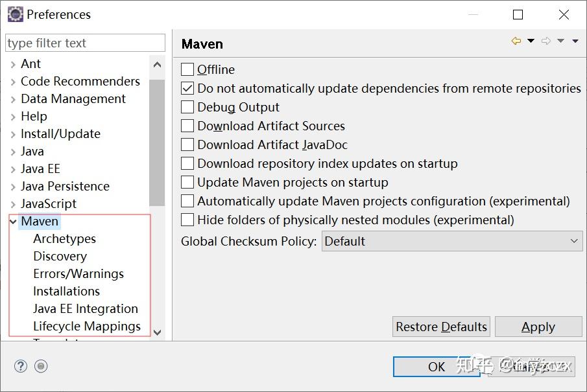This screenshot has width=587, height=392.
Task: Click the forward navigation arrow icon
Action: pyautogui.click(x=546, y=41)
